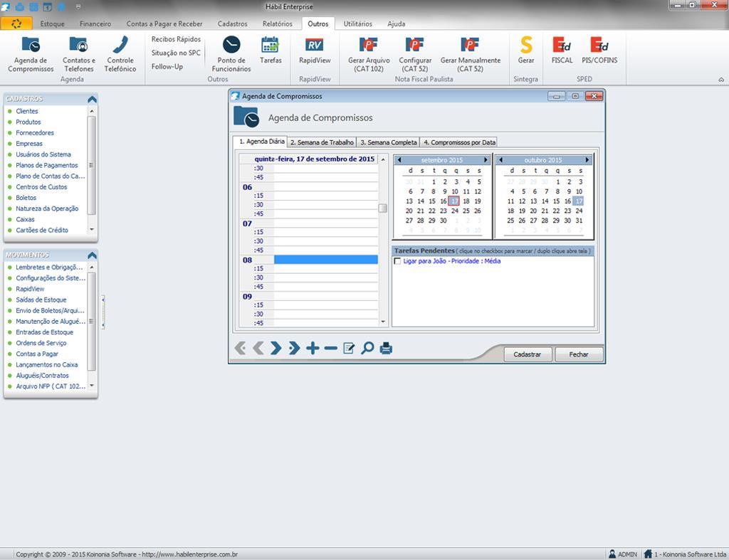
Task: Go to previous month on setembro 2015 calendar
Action: click(x=399, y=160)
